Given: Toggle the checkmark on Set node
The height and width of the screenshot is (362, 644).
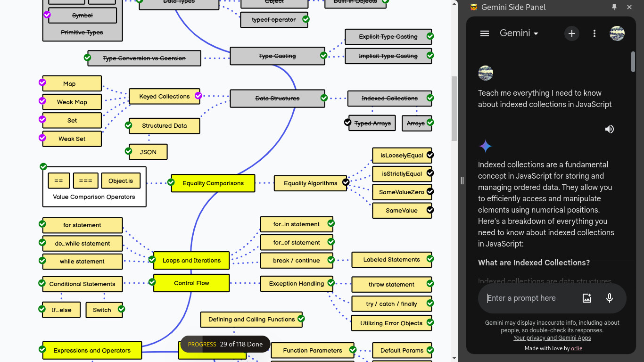Looking at the screenshot, I should 42,119.
